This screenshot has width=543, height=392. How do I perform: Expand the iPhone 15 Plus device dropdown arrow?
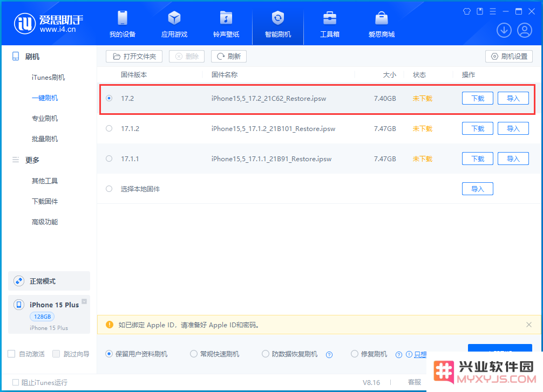pos(84,301)
